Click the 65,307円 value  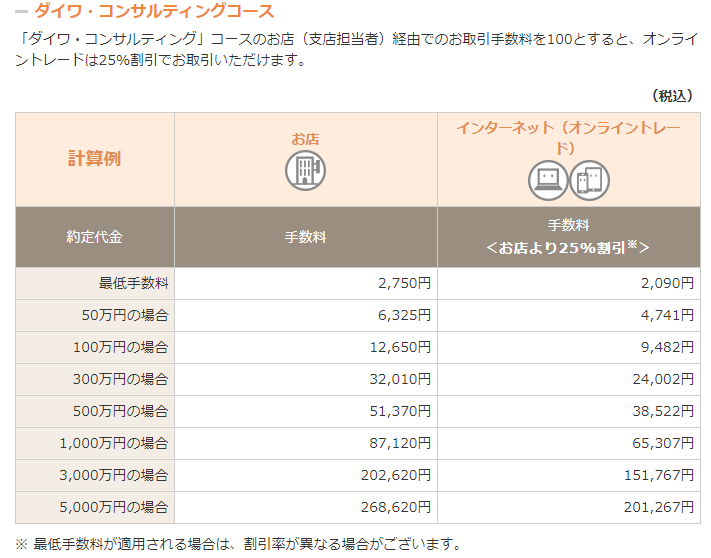(663, 443)
